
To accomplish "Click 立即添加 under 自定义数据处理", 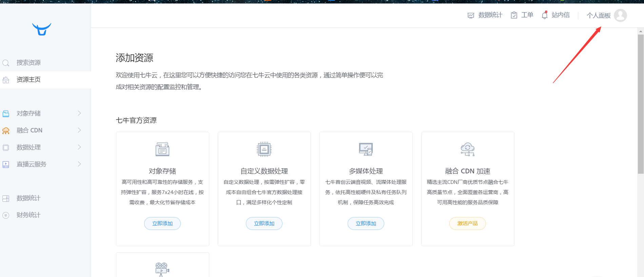I will tap(264, 223).
